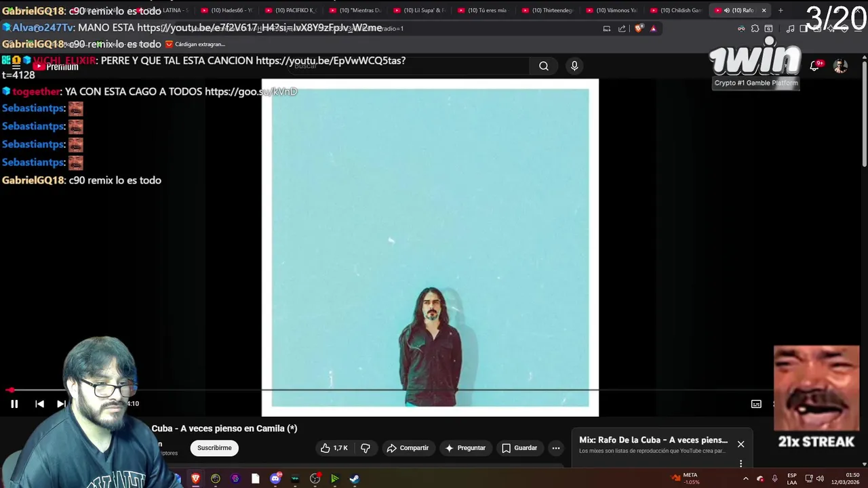Click the Brave Rewards triangle icon
The height and width of the screenshot is (488, 868).
click(653, 28)
